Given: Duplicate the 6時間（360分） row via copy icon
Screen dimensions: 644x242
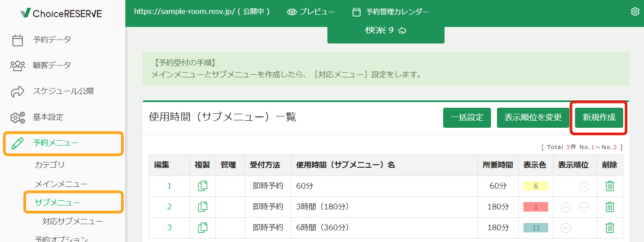Looking at the screenshot, I should tap(203, 228).
